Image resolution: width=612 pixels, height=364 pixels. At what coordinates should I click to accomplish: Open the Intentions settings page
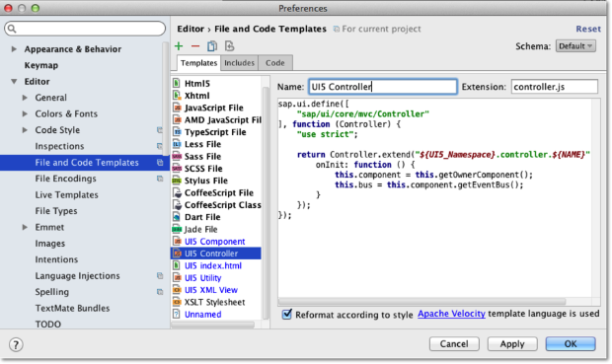click(x=56, y=259)
